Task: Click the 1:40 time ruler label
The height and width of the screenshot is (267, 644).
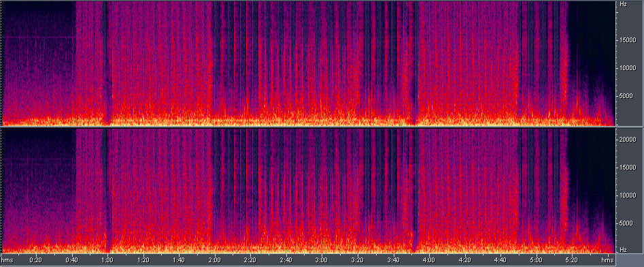Action: [x=179, y=260]
